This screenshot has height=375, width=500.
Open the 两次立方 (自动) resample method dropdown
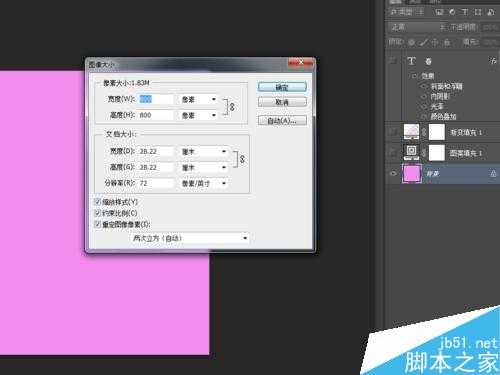(189, 238)
